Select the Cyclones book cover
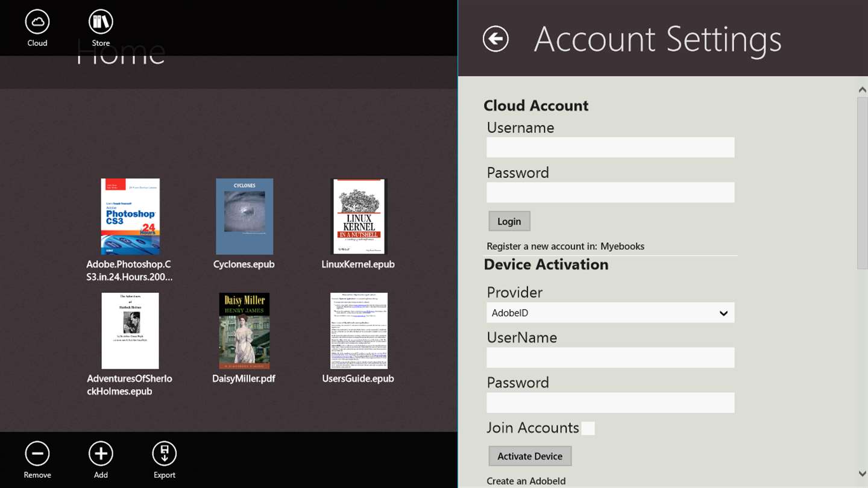The height and width of the screenshot is (488, 868). click(x=244, y=216)
